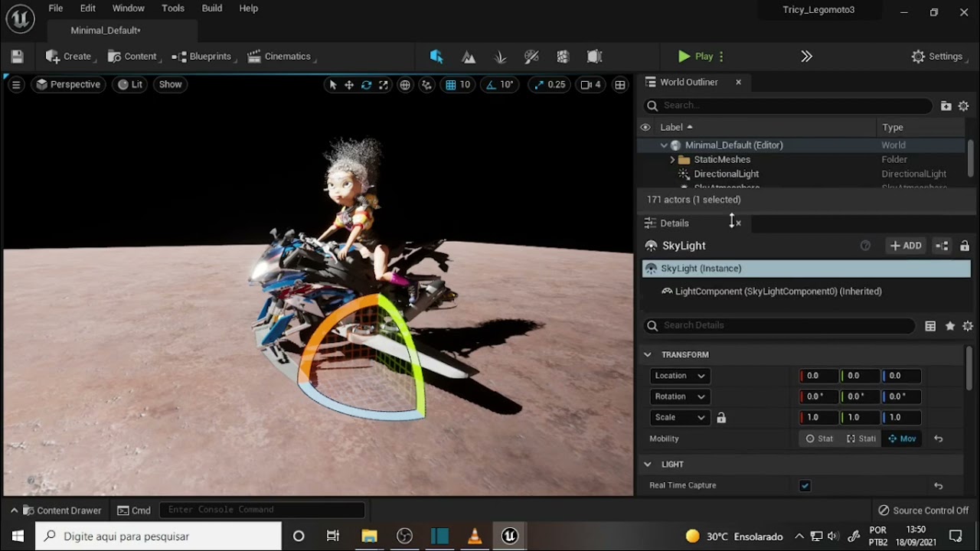Image resolution: width=980 pixels, height=551 pixels.
Task: Choose the Translate (move) gizmo tool
Action: (349, 85)
